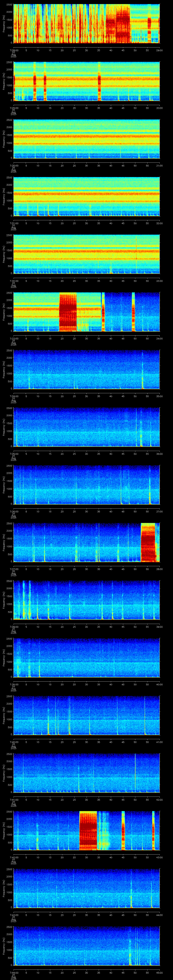
Task: Click the 44:00 end time label
Action: tap(159, 915)
